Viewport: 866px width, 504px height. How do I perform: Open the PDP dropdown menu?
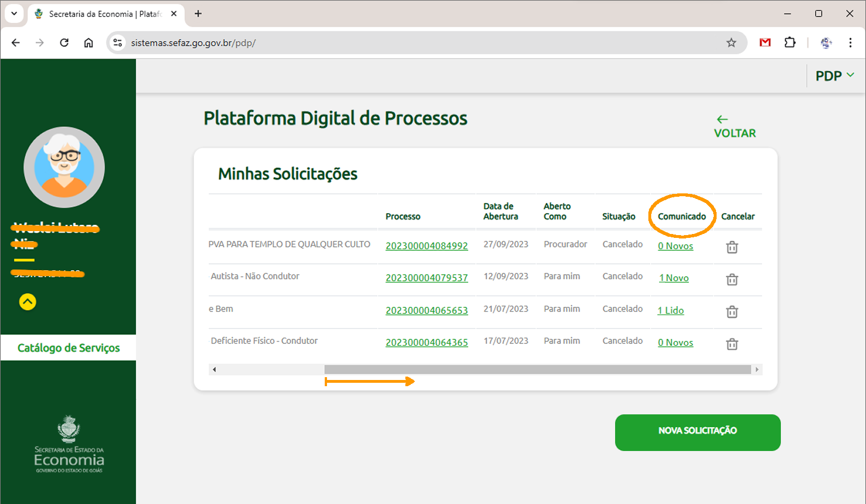834,75
